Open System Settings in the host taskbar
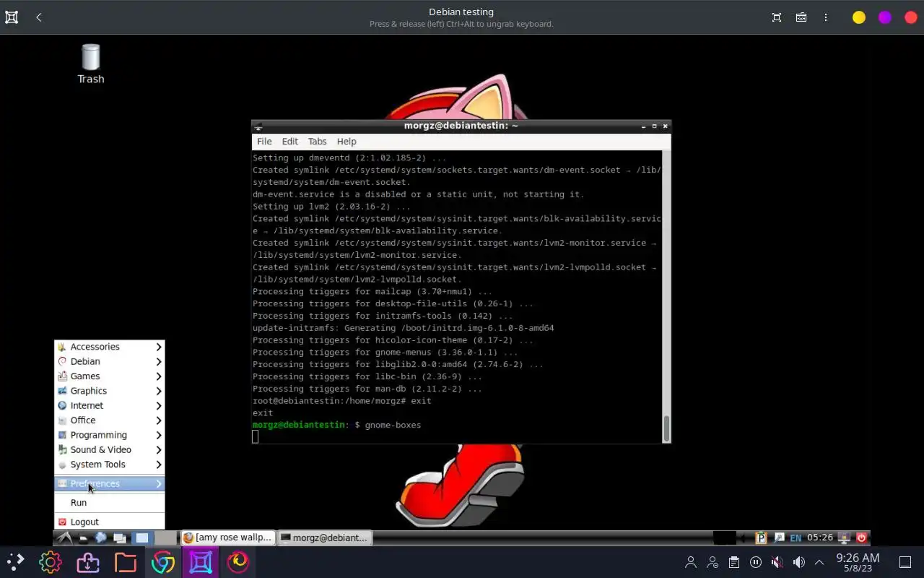This screenshot has height=578, width=924. tap(51, 561)
